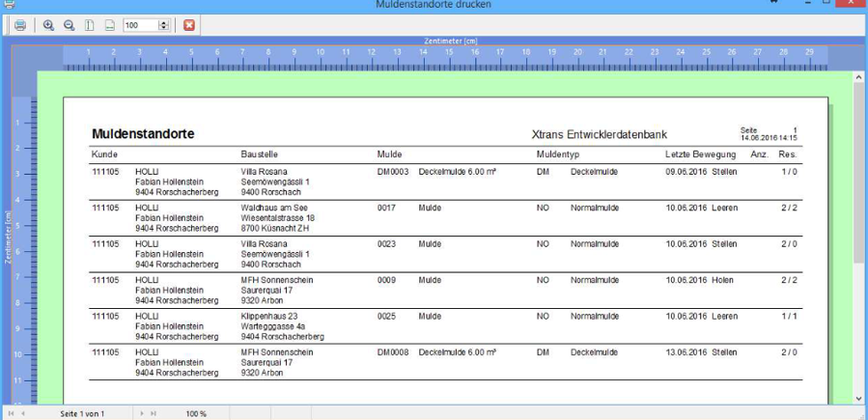Screen dimensions: 868x420
Task: Click the 100 % zoom status indicator
Action: pyautogui.click(x=196, y=413)
